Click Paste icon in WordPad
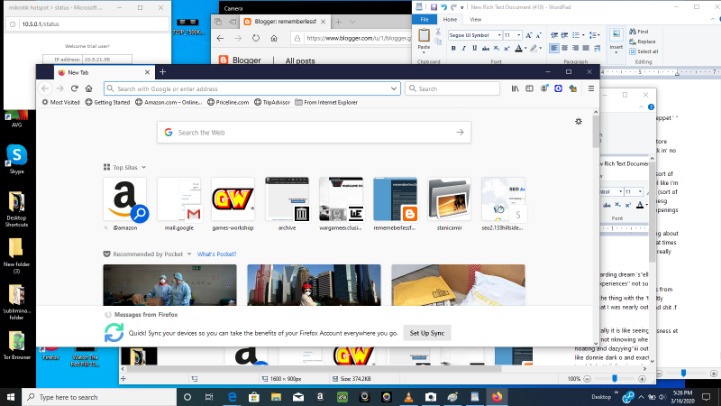This screenshot has height=406, width=721. pyautogui.click(x=423, y=35)
